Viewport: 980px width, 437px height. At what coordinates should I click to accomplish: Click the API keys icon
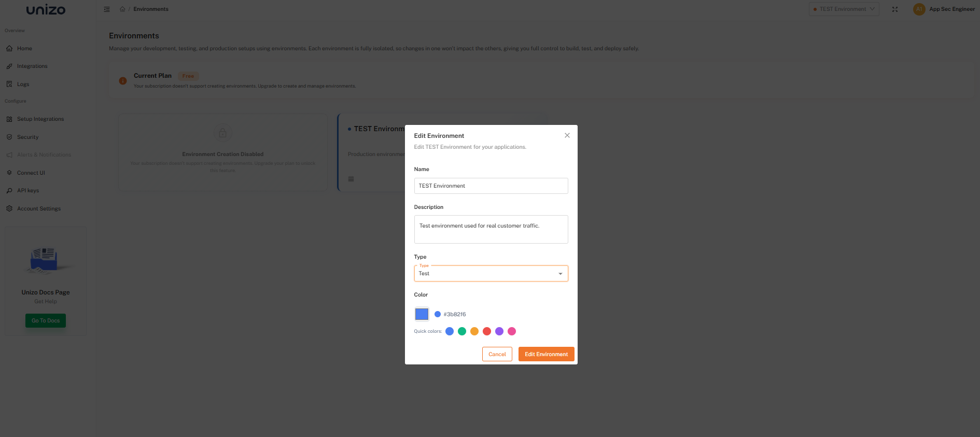(9, 191)
